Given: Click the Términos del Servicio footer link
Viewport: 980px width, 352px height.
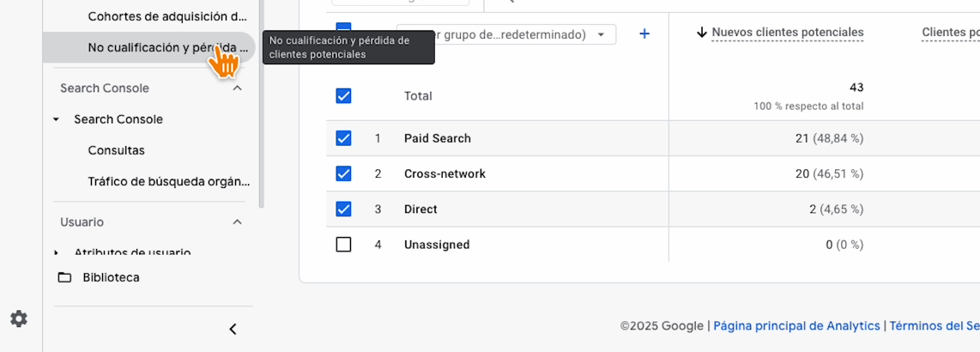Looking at the screenshot, I should pos(934,325).
